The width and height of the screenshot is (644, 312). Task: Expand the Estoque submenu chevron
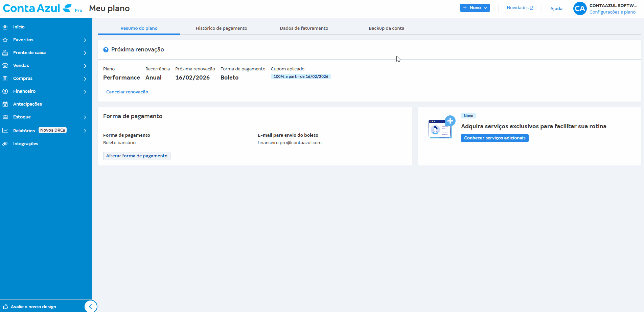point(85,117)
